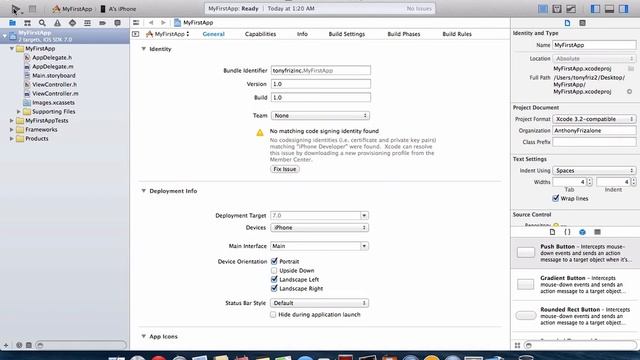Toggle project and targets list

point(136,34)
